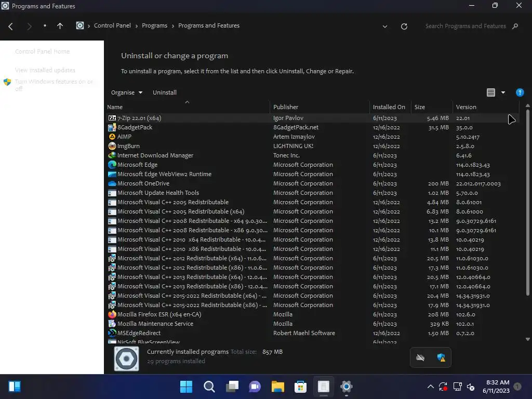Viewport: 532px width, 399px height.
Task: Click publisher LIGHTNING UK!
Action: click(293, 146)
